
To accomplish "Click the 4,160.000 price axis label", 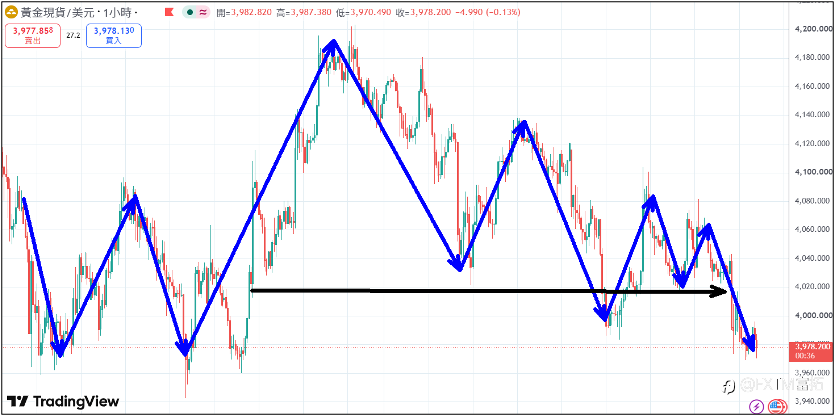I will coord(812,86).
